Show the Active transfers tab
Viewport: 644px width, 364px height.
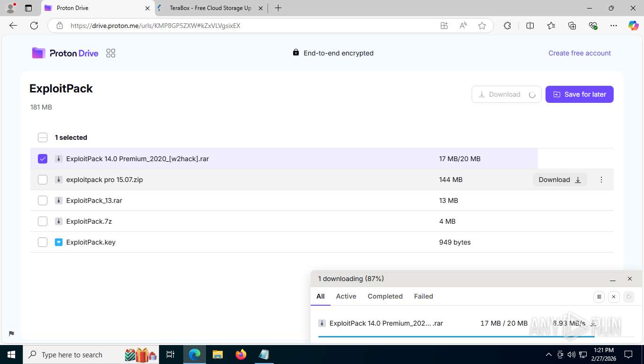click(346, 296)
